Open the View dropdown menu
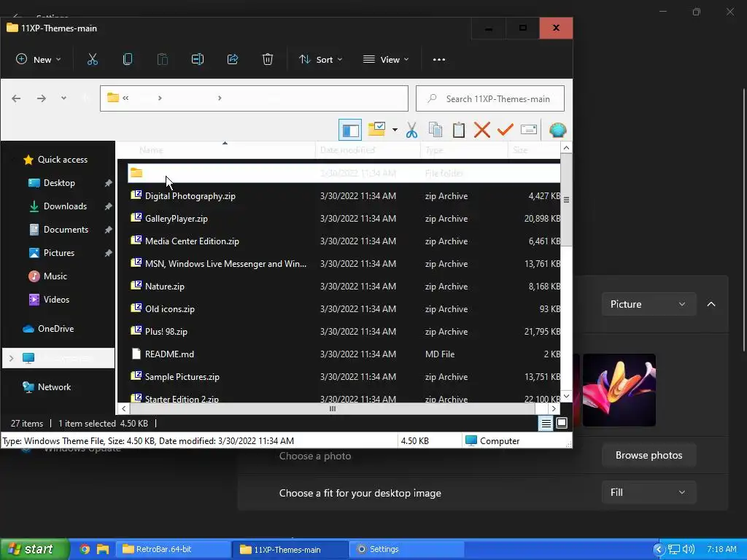The height and width of the screenshot is (560, 747). click(386, 60)
